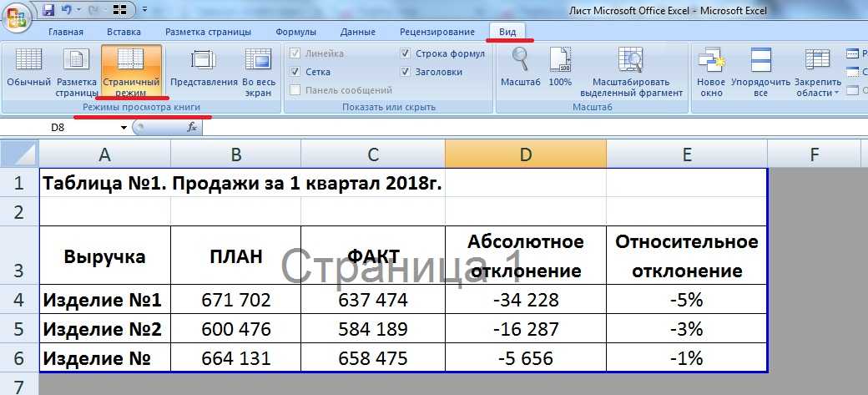
Task: Click the Закрепить области icon
Action: click(x=817, y=59)
